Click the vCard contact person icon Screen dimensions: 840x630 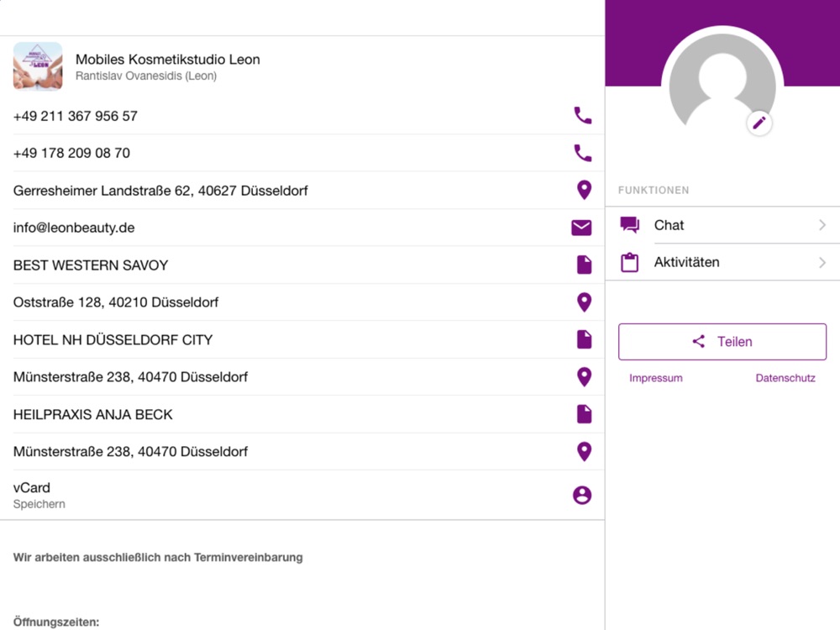(x=582, y=495)
